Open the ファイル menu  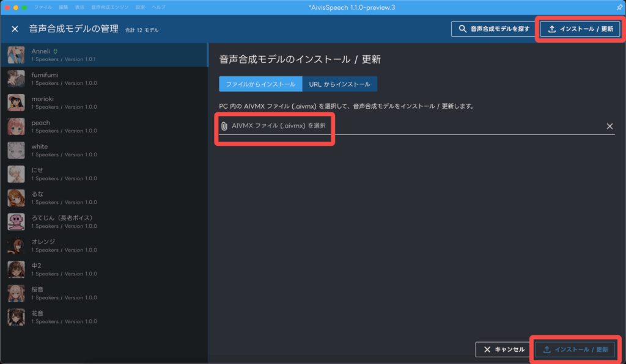click(43, 7)
